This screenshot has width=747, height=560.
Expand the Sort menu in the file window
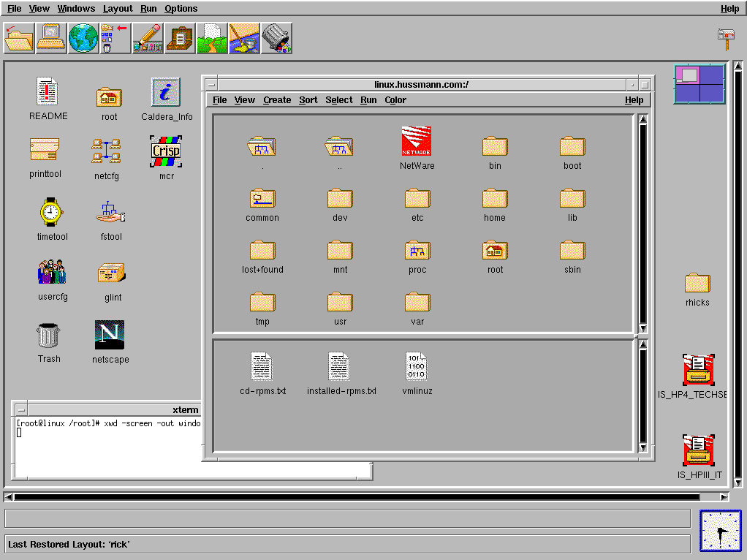(308, 100)
